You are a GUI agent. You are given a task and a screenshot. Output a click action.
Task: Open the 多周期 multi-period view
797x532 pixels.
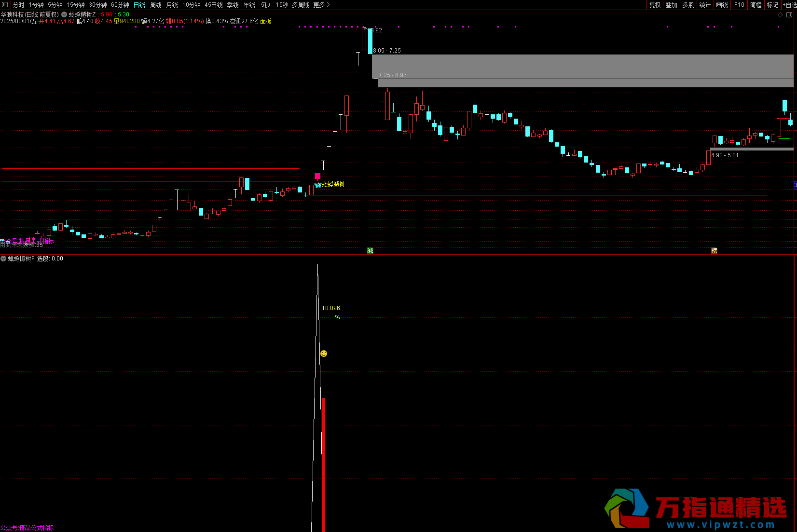point(301,5)
